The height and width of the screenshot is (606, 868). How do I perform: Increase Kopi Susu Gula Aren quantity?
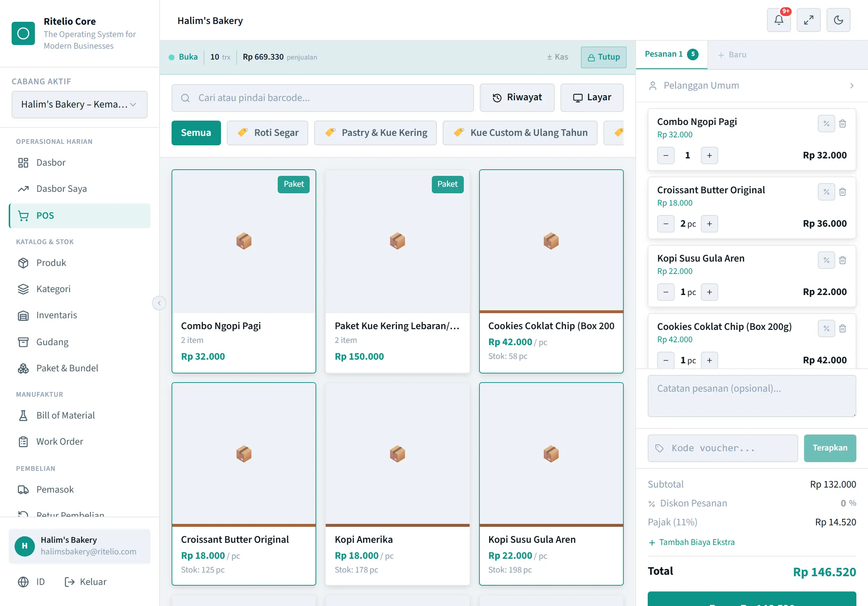tap(709, 292)
